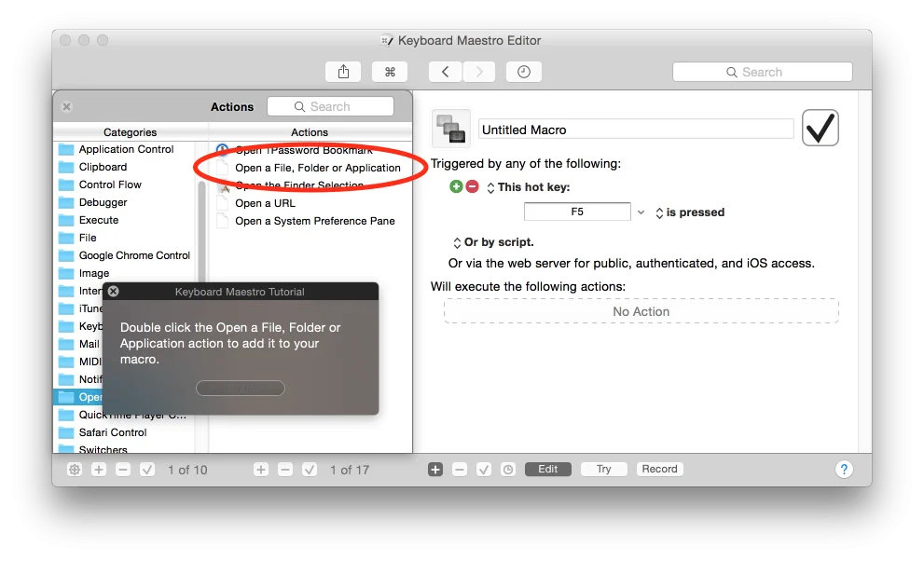Open help with the question mark button
Screen dimensions: 924x561
[844, 469]
